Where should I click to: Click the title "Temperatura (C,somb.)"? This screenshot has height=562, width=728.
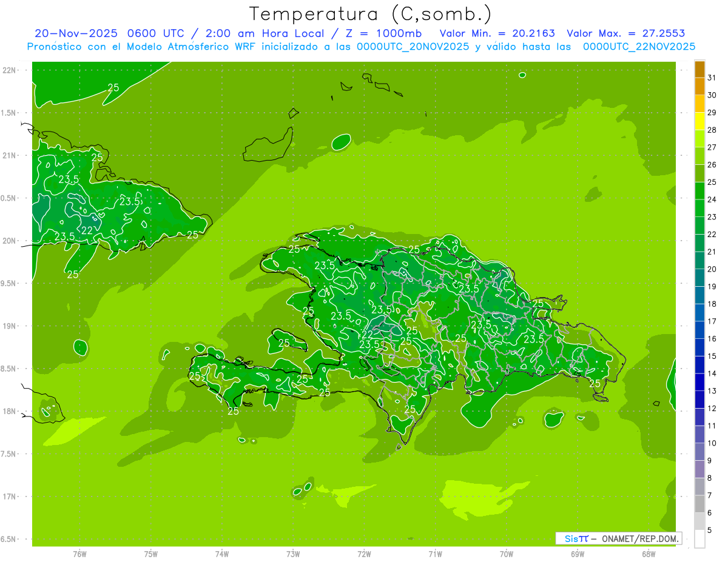pos(371,15)
